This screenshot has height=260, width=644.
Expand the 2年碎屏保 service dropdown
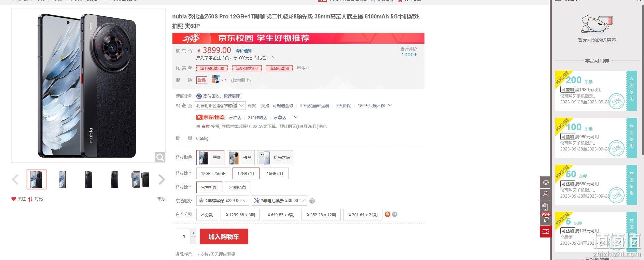click(x=223, y=201)
